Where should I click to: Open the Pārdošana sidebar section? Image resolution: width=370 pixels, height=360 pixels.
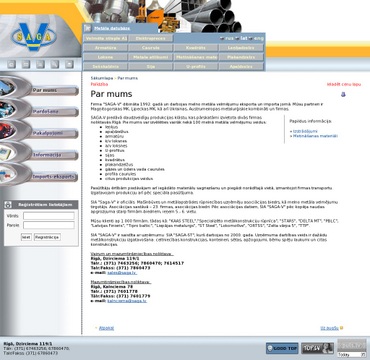(x=39, y=110)
